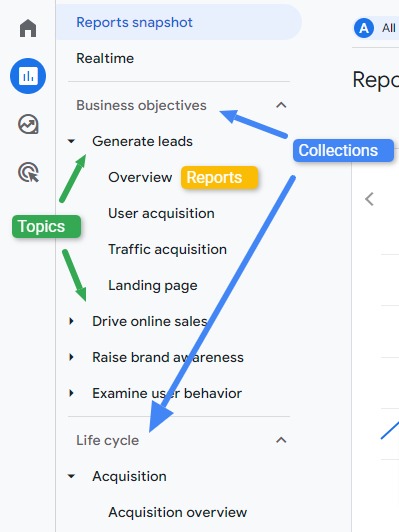The height and width of the screenshot is (532, 399).
Task: Open Reports snapshot
Action: 179,22
